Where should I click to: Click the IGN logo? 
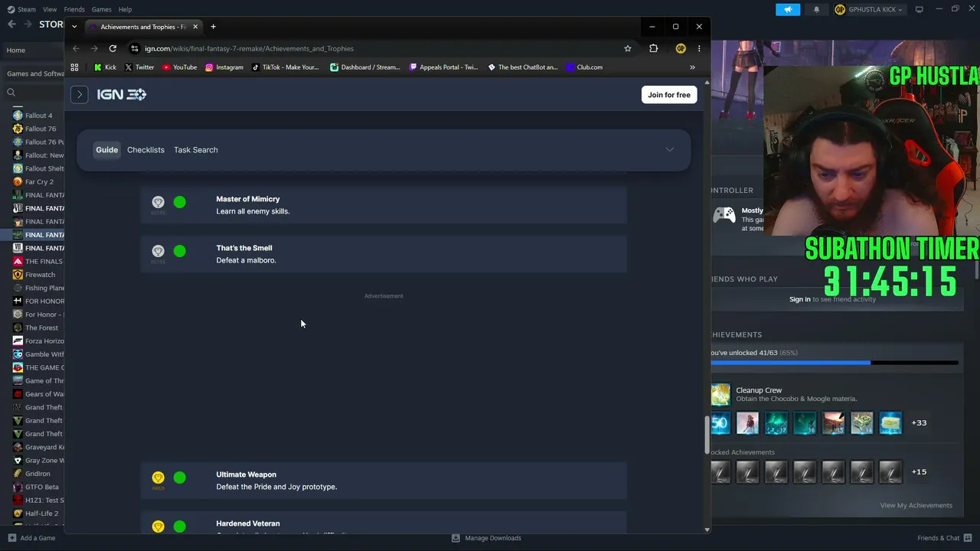point(122,94)
